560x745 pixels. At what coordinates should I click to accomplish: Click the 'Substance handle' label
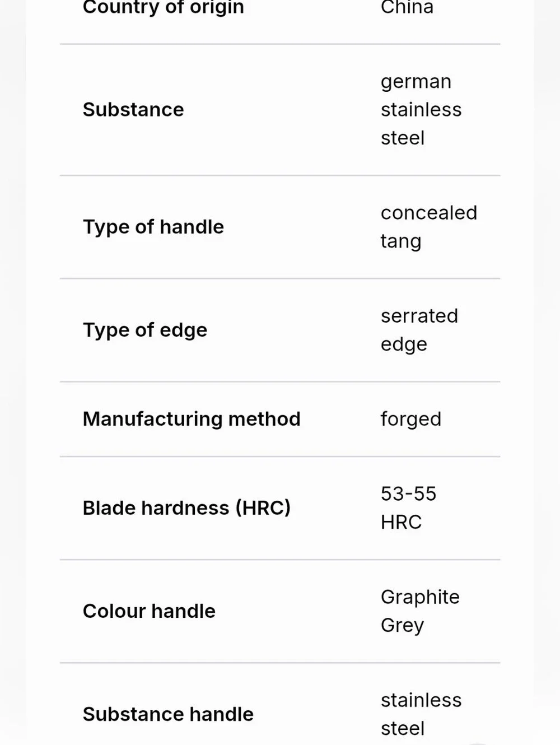pos(168,714)
